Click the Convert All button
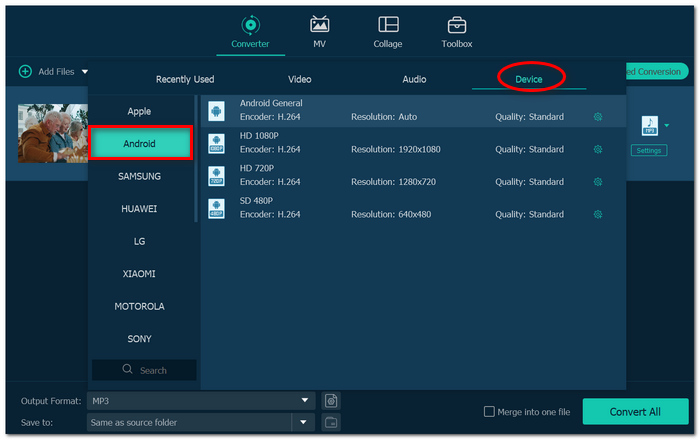This screenshot has width=700, height=440. click(x=635, y=411)
